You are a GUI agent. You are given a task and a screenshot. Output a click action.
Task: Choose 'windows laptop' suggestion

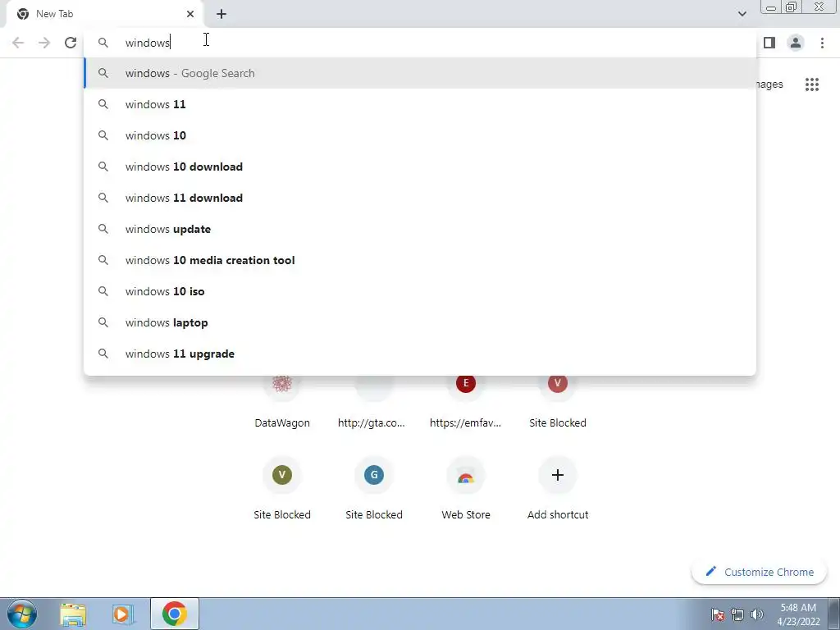coord(420,322)
